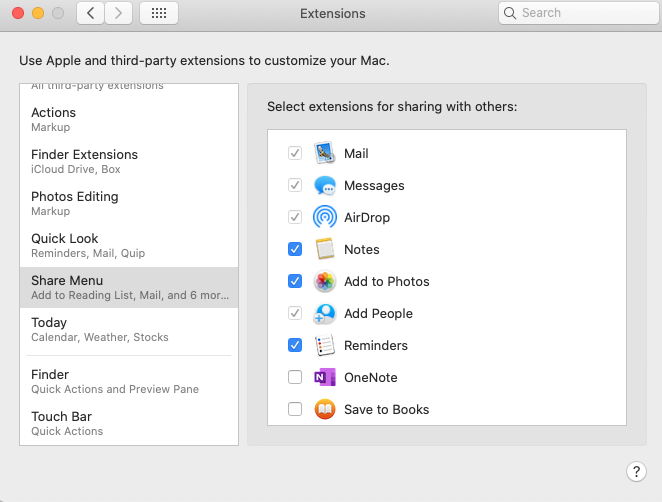Click the purple OneNote icon
The image size is (662, 502).
tap(324, 377)
